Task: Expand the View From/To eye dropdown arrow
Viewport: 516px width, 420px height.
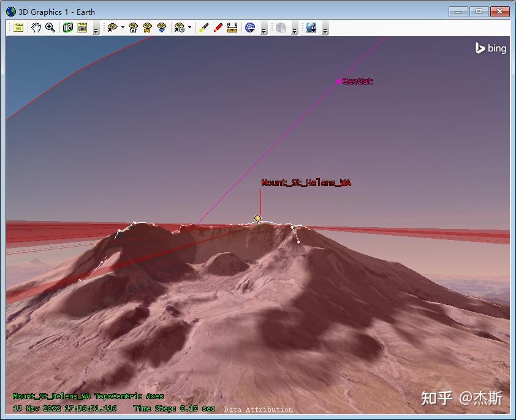Action: point(123,28)
